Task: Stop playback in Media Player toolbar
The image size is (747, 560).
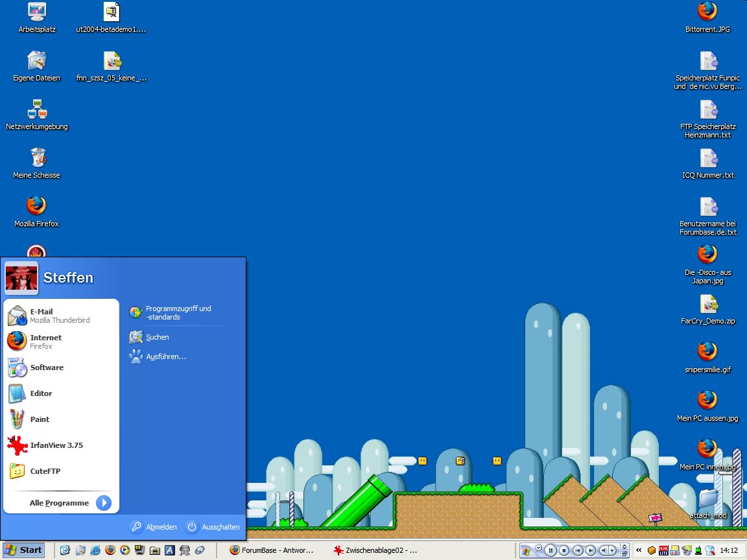Action: pos(563,550)
